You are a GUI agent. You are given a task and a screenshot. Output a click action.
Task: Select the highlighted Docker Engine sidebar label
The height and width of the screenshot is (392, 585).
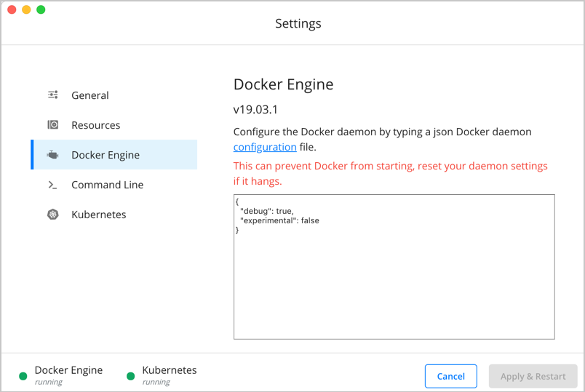pos(106,155)
